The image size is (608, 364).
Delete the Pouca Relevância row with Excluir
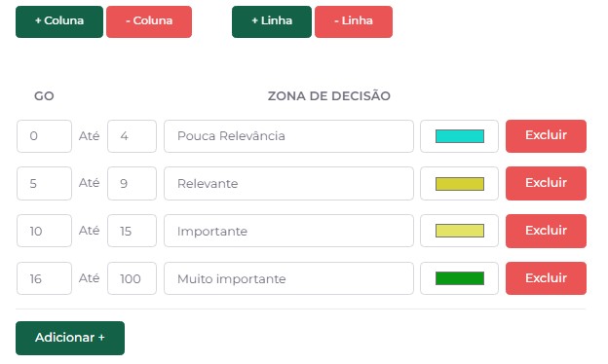546,136
